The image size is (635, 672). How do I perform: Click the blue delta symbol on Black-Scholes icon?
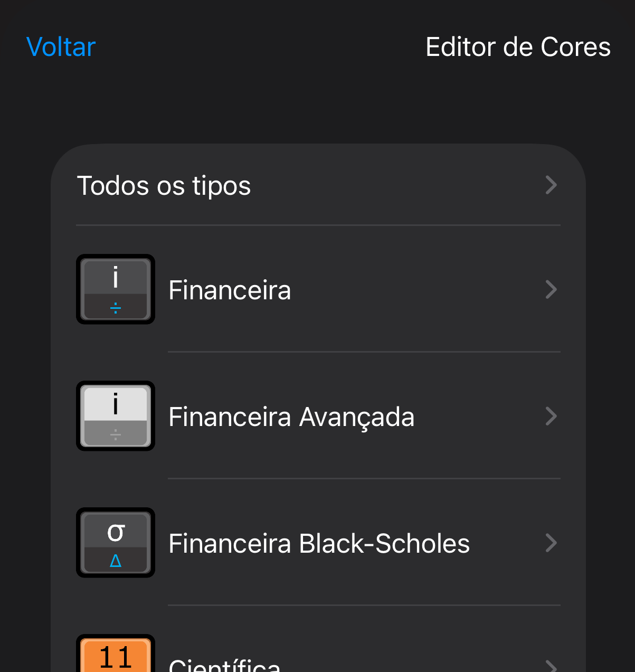(116, 561)
